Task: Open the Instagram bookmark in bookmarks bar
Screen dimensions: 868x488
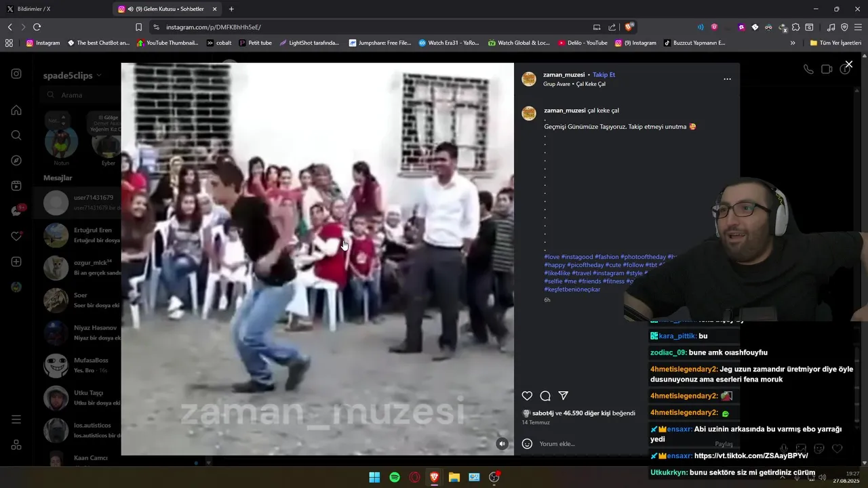Action: coord(43,43)
